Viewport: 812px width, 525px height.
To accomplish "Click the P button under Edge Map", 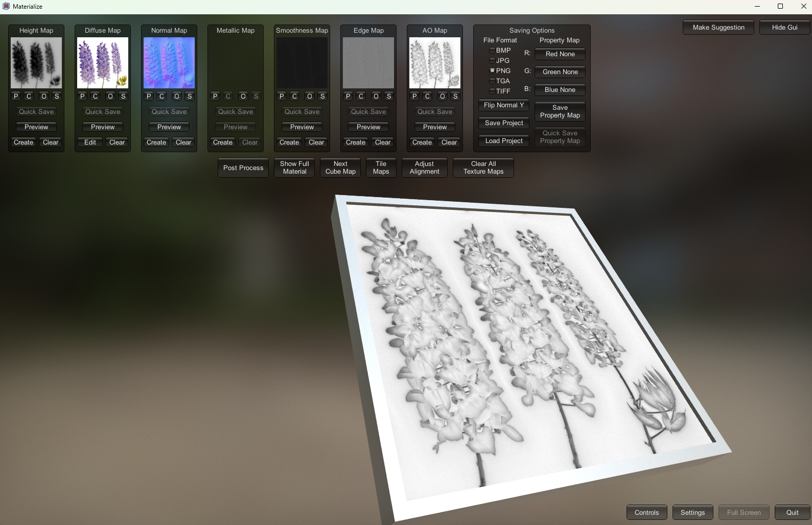I will tap(348, 96).
